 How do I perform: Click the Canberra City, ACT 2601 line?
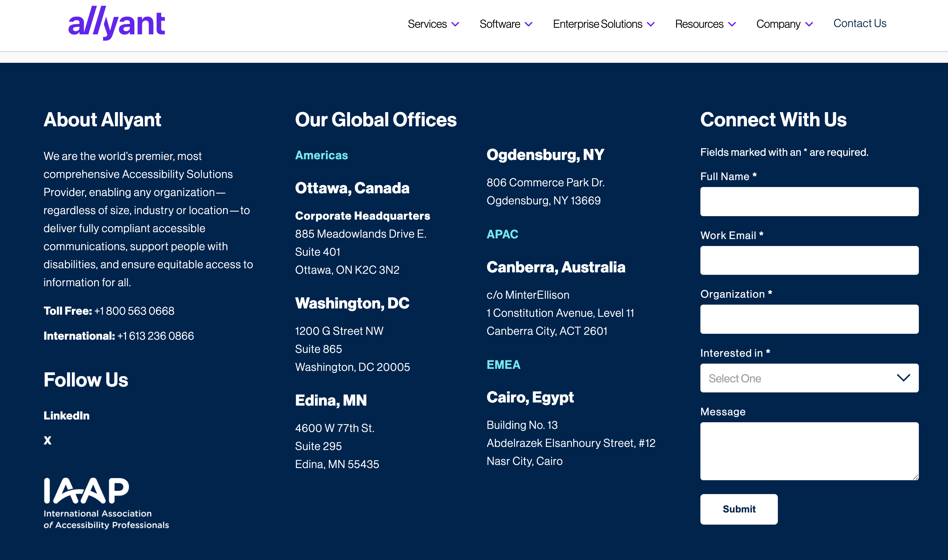coord(547,331)
